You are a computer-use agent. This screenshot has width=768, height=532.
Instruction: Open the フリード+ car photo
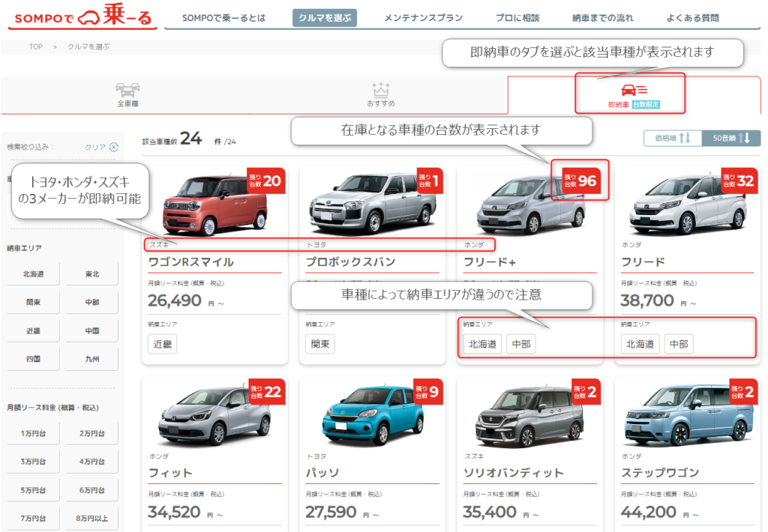(x=532, y=205)
